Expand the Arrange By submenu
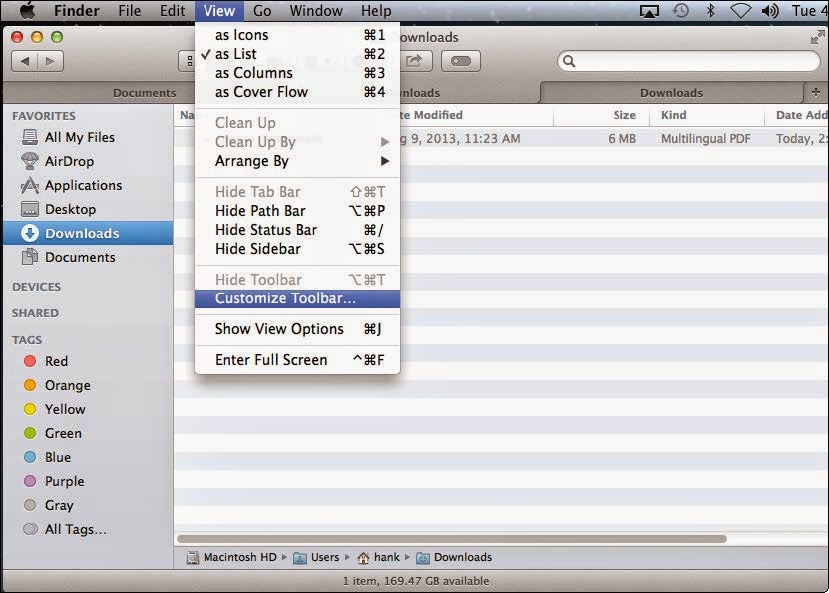Image resolution: width=829 pixels, height=593 pixels. pos(297,161)
